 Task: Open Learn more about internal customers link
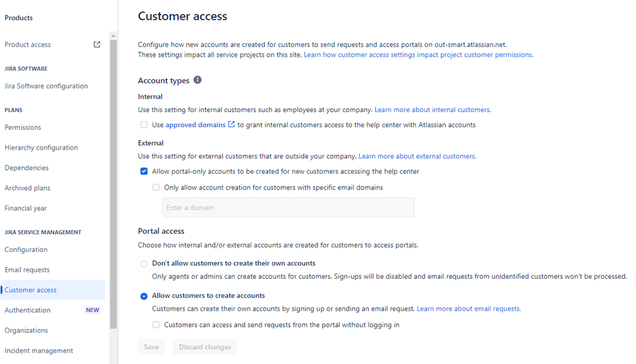(433, 110)
